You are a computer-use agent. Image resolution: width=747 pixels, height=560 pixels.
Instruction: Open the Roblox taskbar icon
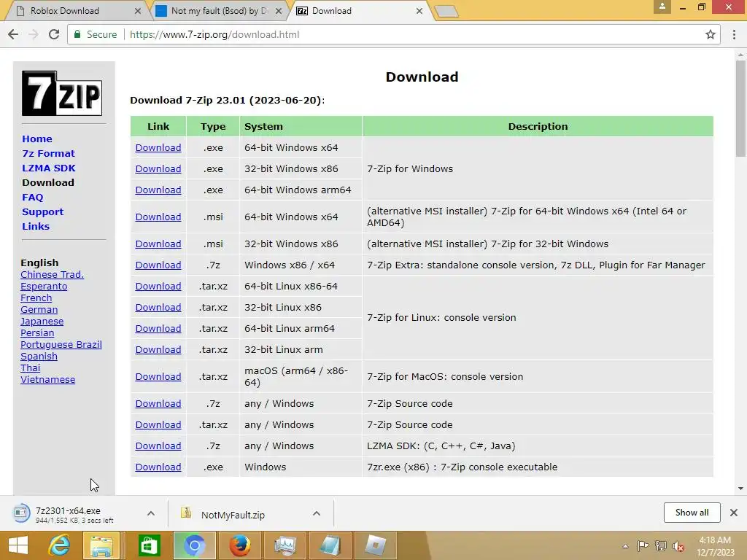pyautogui.click(x=376, y=545)
